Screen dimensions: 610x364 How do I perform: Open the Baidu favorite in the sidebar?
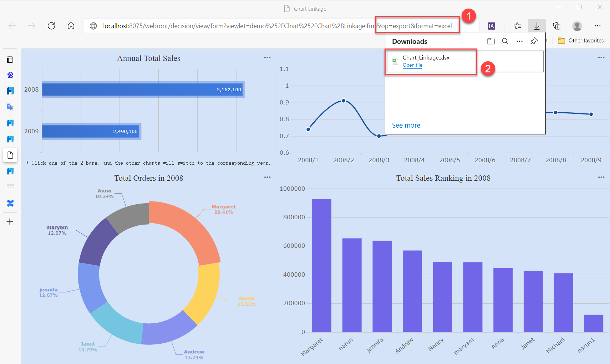[x=10, y=75]
